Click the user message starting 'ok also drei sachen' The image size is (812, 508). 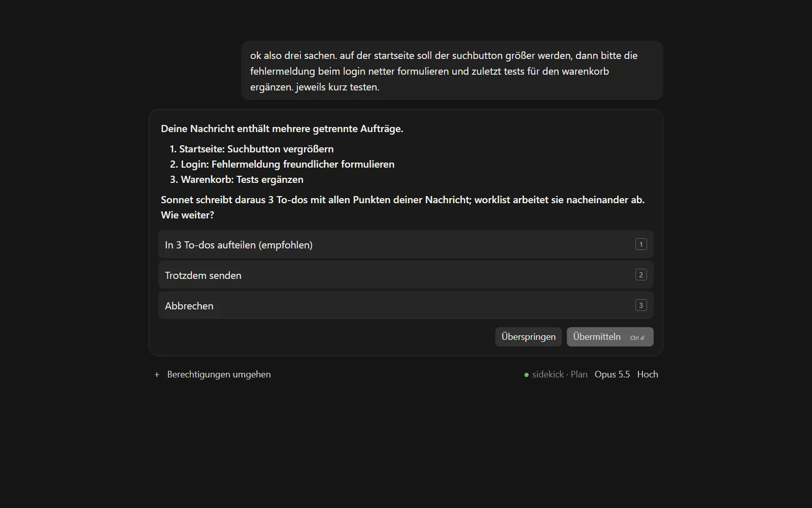pos(452,71)
